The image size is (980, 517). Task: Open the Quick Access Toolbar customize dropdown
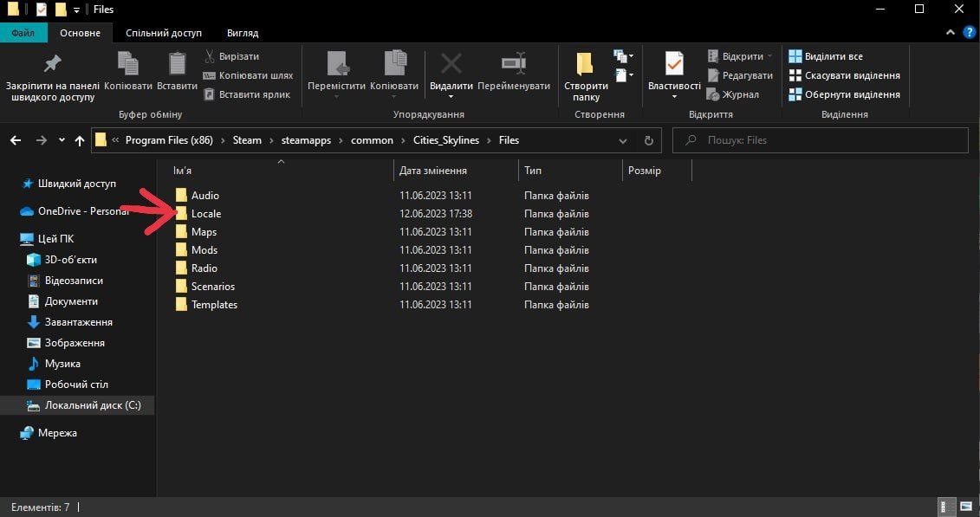[x=76, y=10]
